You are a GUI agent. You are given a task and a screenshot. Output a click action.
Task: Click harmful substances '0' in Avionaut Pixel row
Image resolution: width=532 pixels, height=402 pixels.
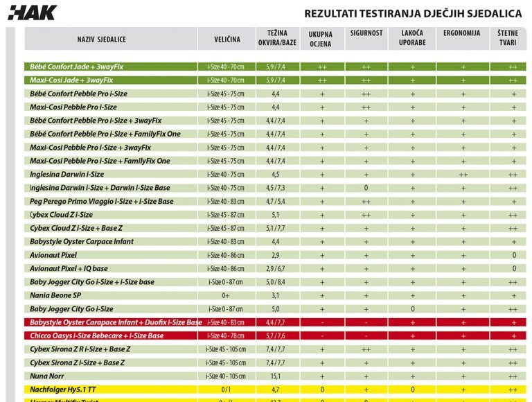point(514,255)
